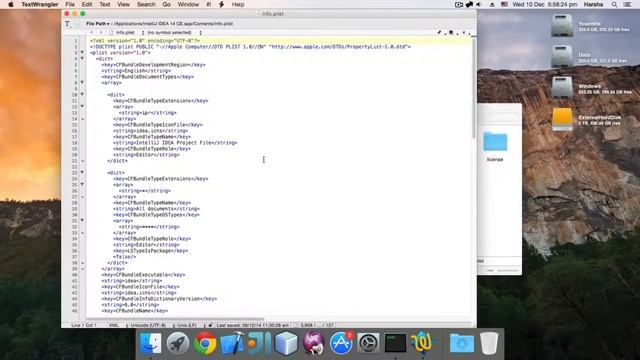Viewport: 640px width, 360px height.
Task: Select the license folder in Finder window
Action: click(x=495, y=142)
